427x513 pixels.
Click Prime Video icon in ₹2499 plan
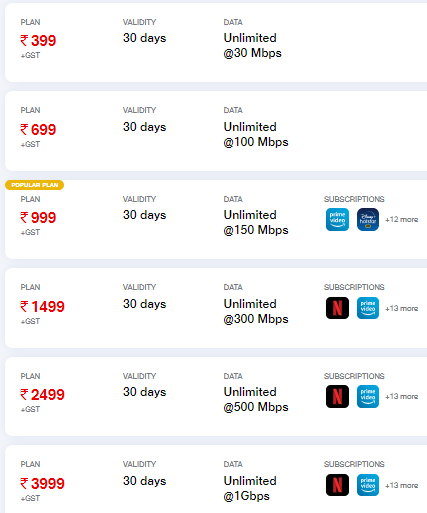coord(368,396)
